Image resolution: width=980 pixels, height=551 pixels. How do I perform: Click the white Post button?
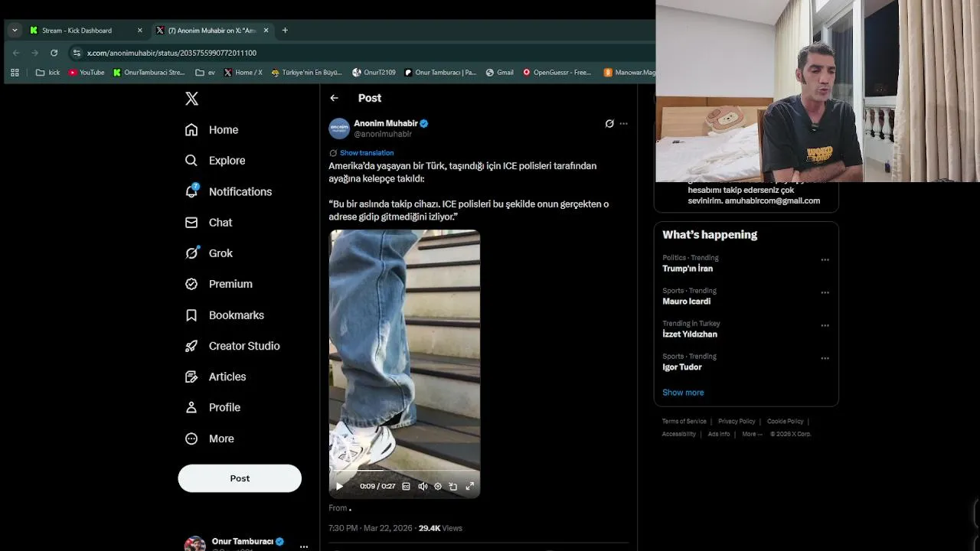[240, 478]
